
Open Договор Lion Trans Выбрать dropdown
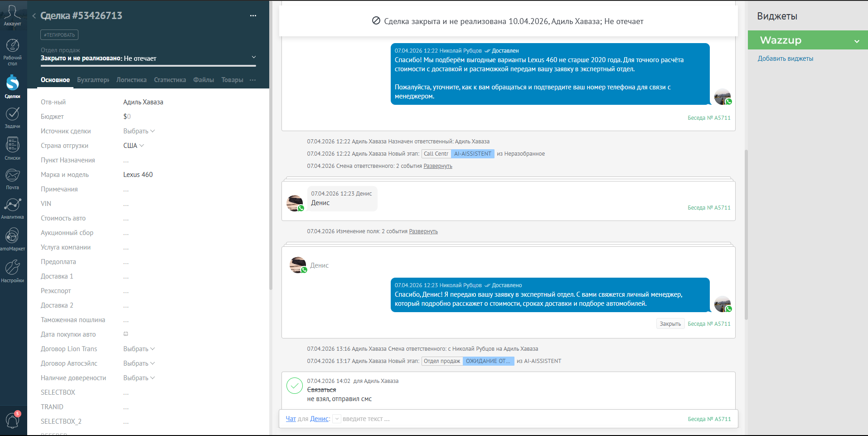pyautogui.click(x=139, y=349)
